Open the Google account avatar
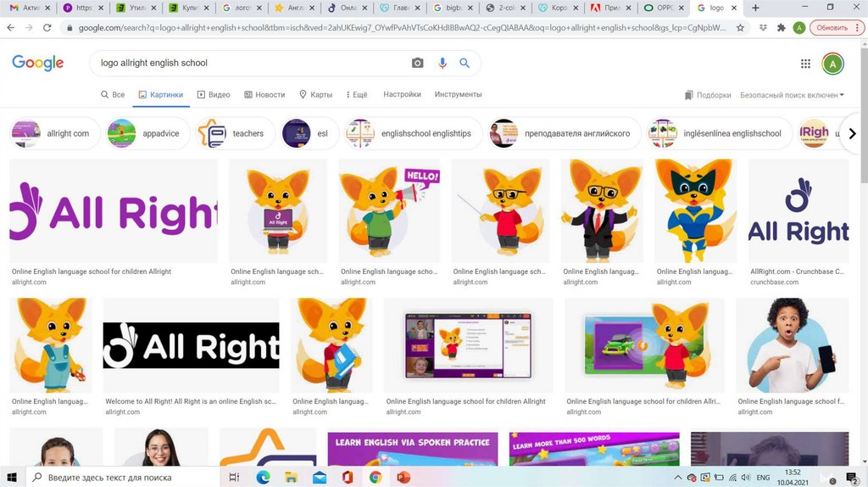Image resolution: width=868 pixels, height=487 pixels. point(832,64)
